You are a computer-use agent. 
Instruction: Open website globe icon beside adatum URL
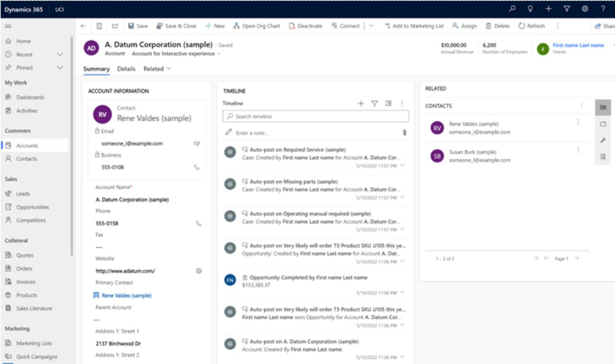(198, 271)
